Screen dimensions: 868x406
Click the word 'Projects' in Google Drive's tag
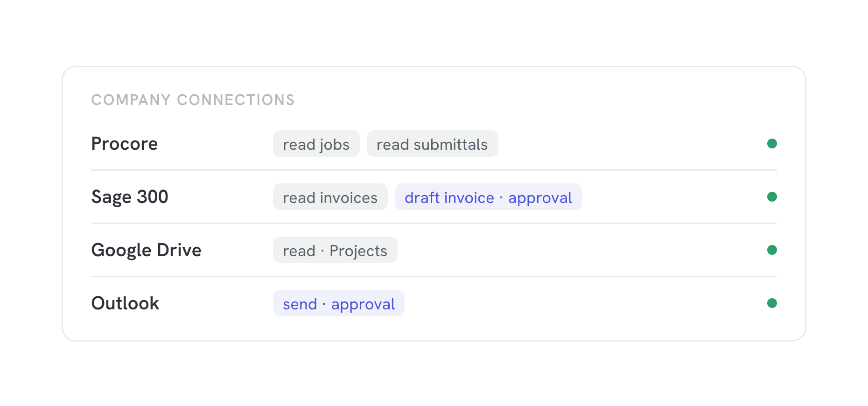coord(358,251)
